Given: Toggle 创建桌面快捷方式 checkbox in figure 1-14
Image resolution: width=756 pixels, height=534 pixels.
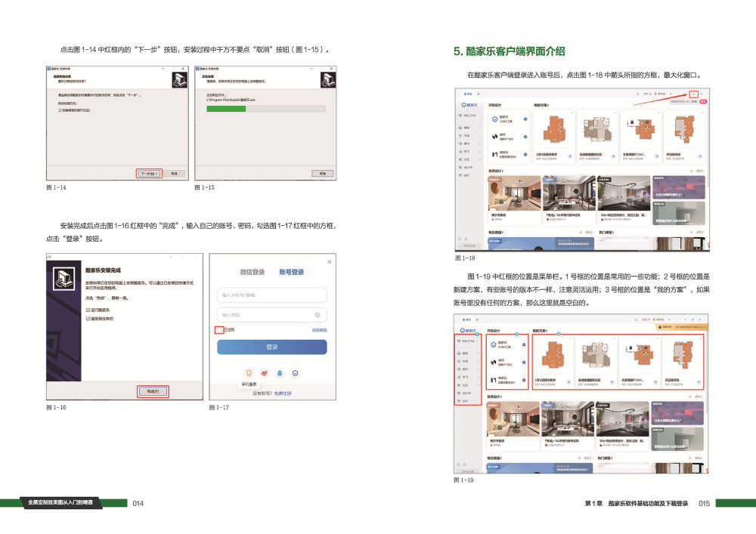Looking at the screenshot, I should coord(60,110).
